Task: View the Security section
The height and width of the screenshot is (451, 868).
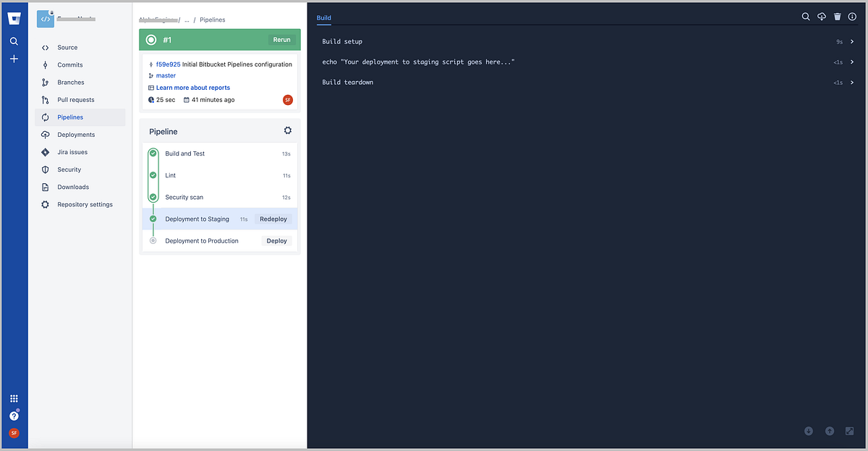Action: [69, 169]
